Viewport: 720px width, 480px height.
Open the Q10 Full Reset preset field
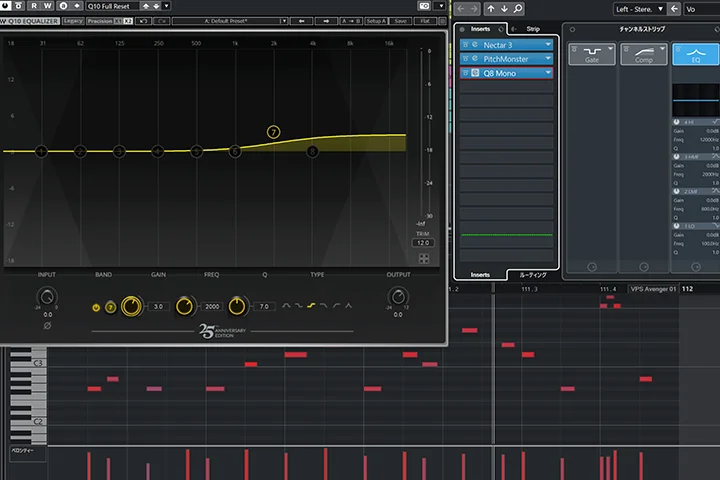pyautogui.click(x=112, y=6)
